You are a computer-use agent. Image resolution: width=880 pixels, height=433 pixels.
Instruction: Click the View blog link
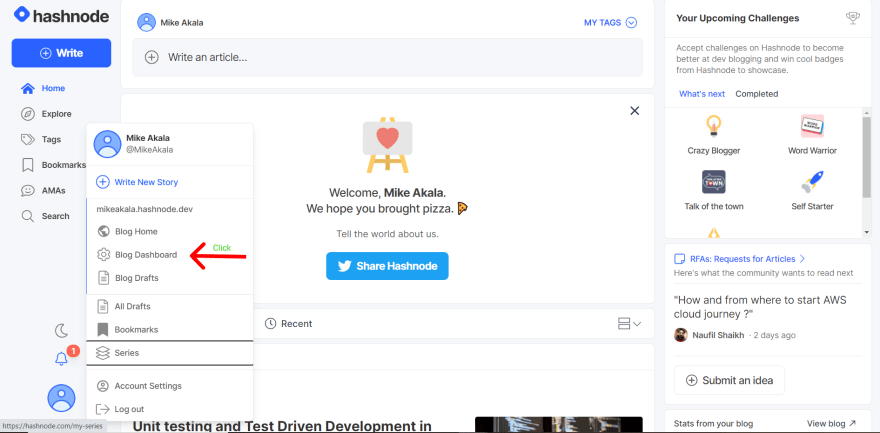click(x=832, y=423)
